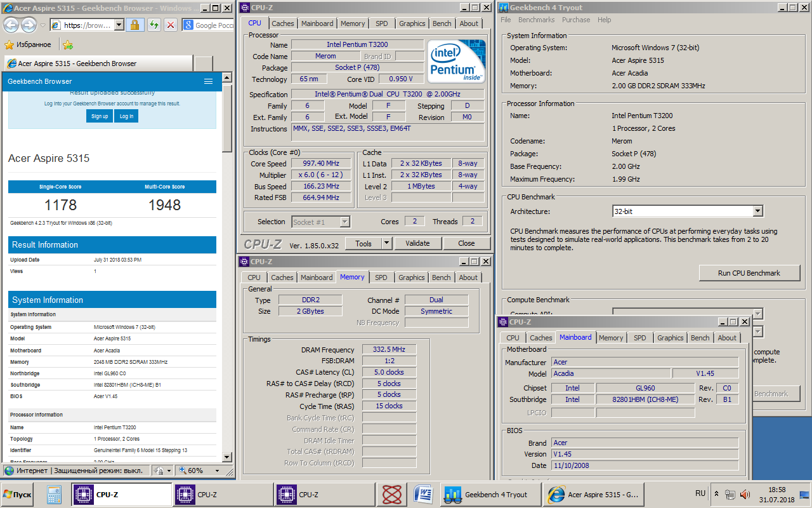Click the red atom taskbar icon
812x508 pixels.
(392, 494)
